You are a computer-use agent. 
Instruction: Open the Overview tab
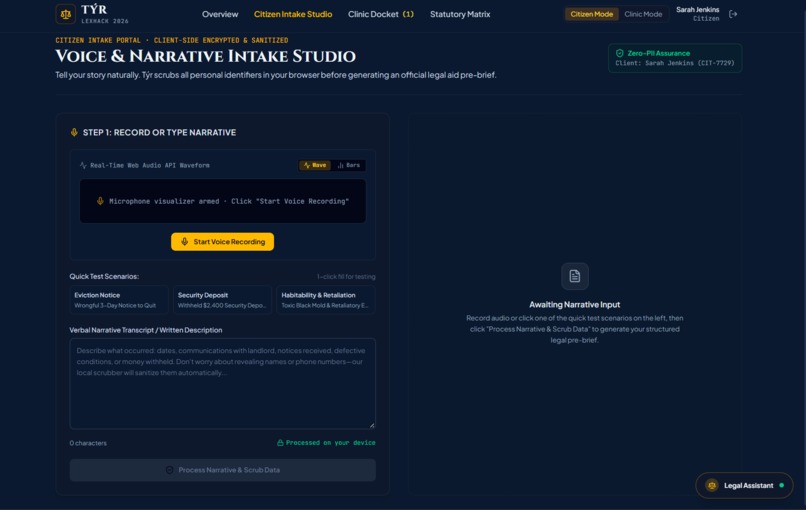point(220,14)
